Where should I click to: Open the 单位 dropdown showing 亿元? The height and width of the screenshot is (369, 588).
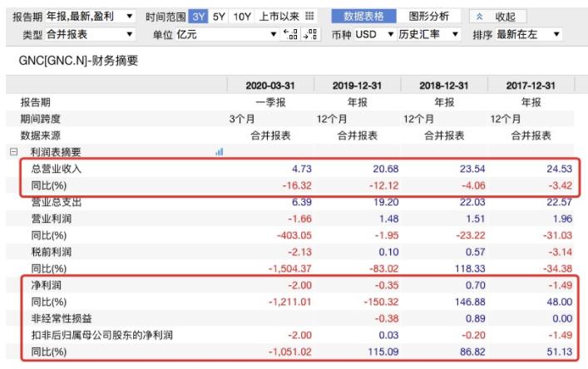(x=226, y=34)
